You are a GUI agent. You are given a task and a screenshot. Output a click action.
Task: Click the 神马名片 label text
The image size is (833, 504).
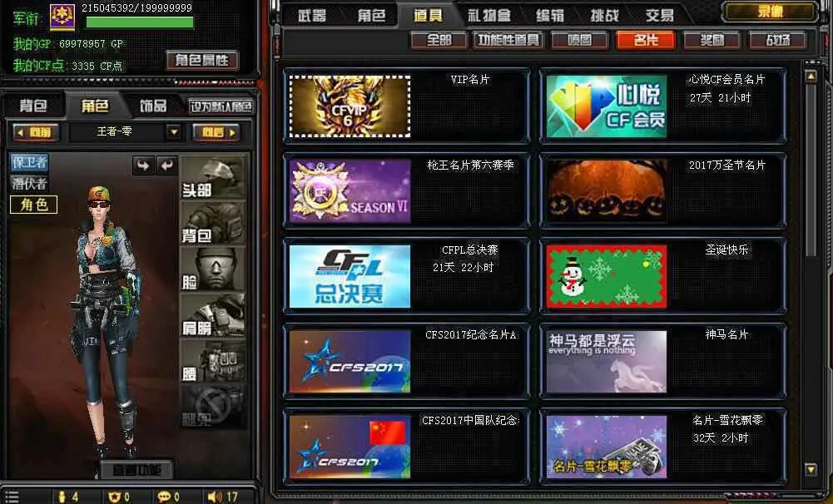coord(726,334)
